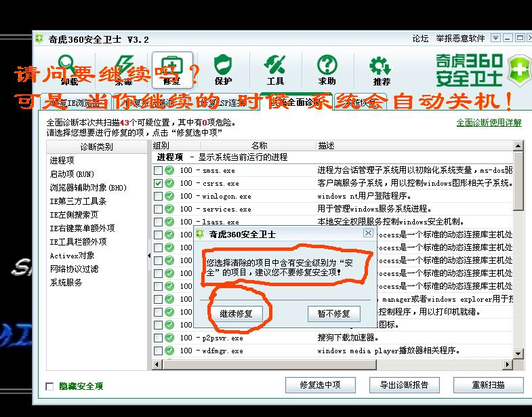Select 进程项 diagnosis category
The image size is (532, 417).
[x=62, y=160]
